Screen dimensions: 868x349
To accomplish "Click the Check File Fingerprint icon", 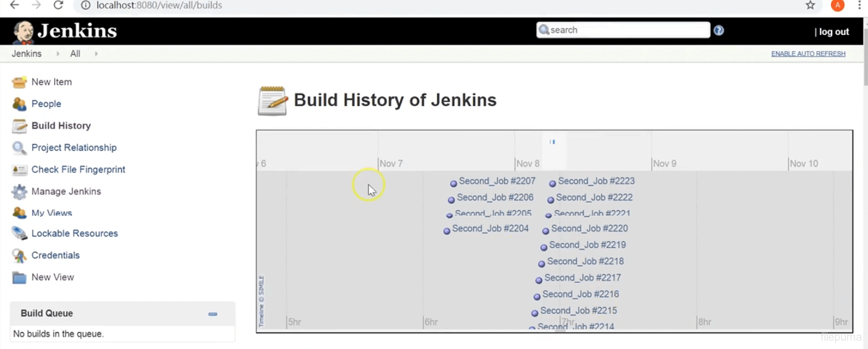I will tap(19, 170).
